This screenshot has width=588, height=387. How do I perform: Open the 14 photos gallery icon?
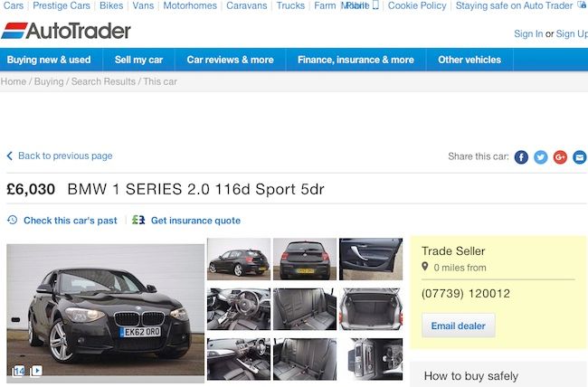pyautogui.click(x=19, y=372)
